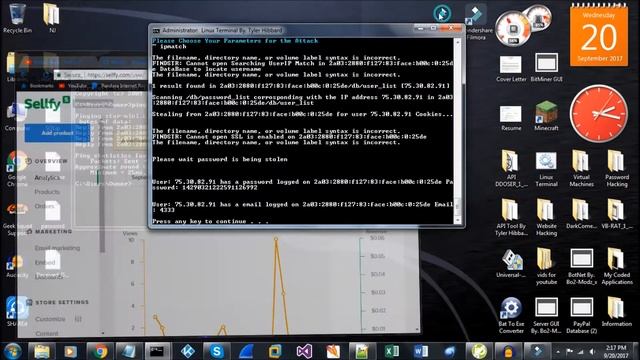Open PayPal Database (2) icon
This screenshot has width=640, height=360.
coord(582,316)
